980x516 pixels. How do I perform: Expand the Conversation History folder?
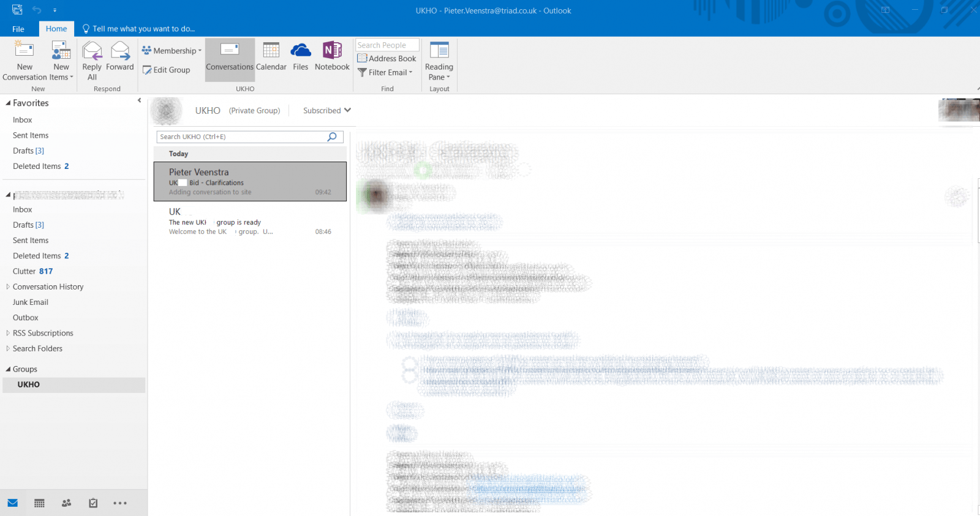click(x=8, y=286)
